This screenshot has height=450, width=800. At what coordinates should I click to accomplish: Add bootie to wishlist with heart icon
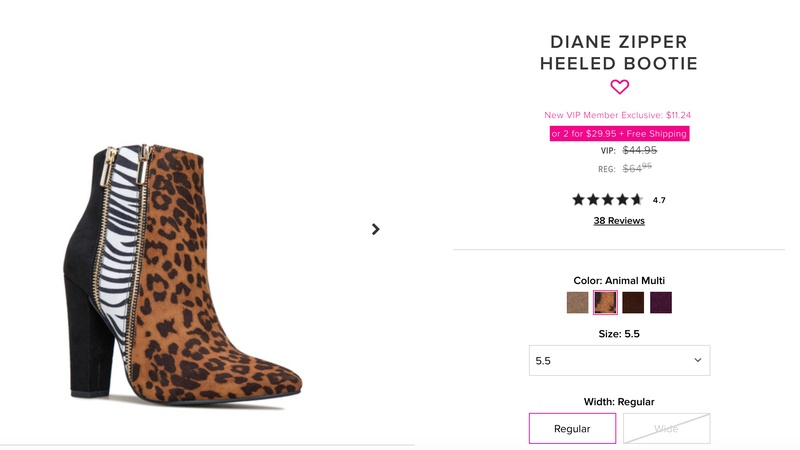pos(619,87)
